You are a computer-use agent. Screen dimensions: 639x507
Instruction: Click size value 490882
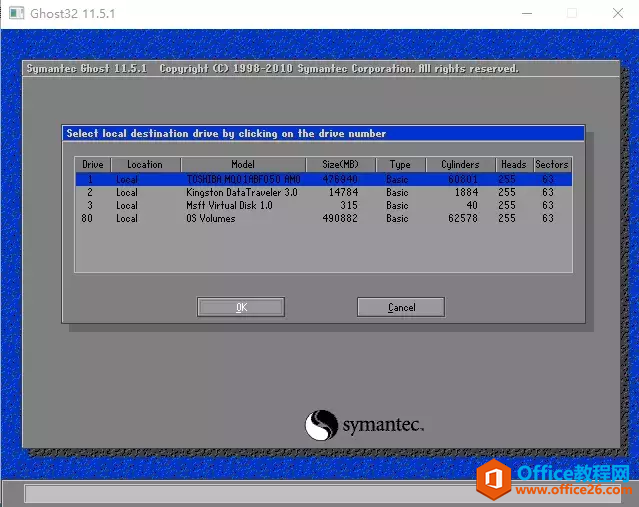(x=340, y=218)
